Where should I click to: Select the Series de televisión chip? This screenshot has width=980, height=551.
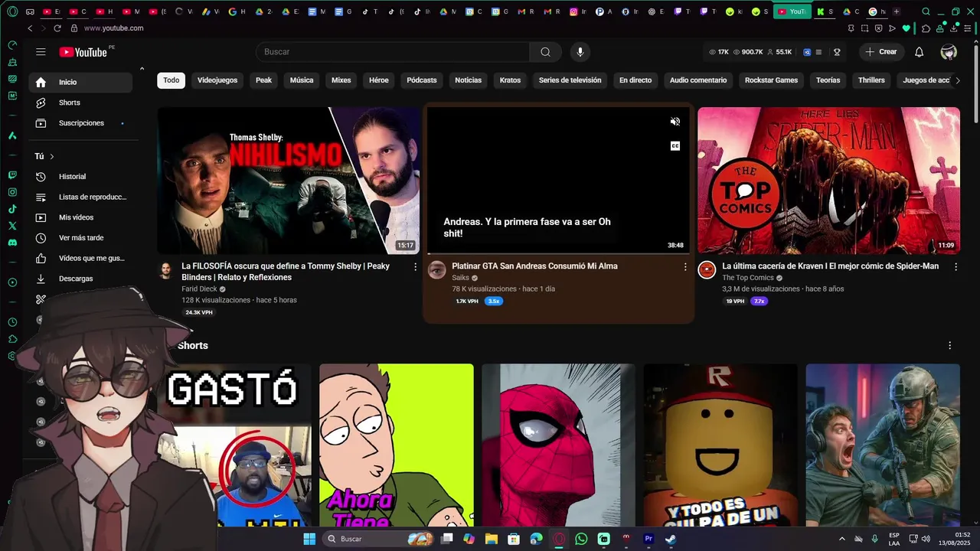pyautogui.click(x=570, y=80)
